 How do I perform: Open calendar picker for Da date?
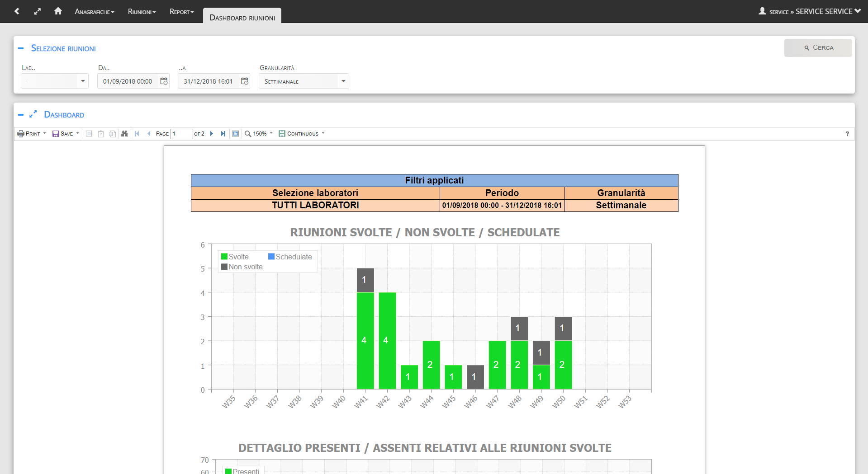pyautogui.click(x=164, y=81)
